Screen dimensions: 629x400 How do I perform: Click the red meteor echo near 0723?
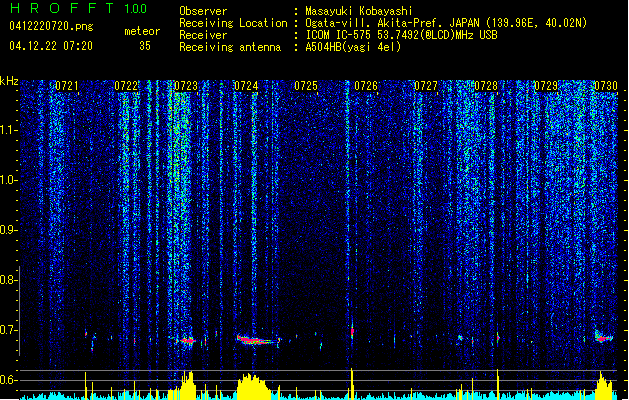(x=187, y=341)
